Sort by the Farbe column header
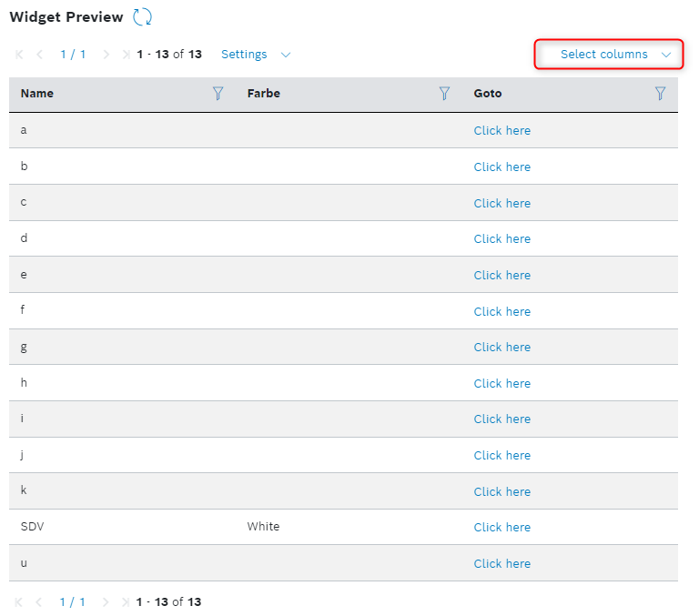Screen dimensions: 699x616 coord(263,94)
